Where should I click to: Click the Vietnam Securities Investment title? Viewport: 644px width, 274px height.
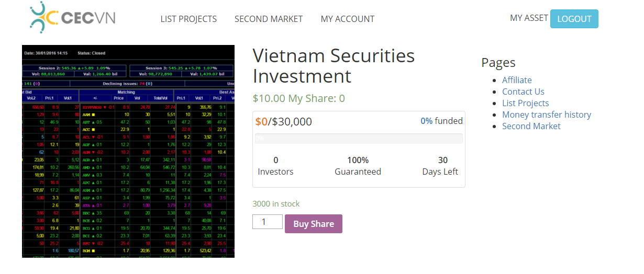point(334,66)
